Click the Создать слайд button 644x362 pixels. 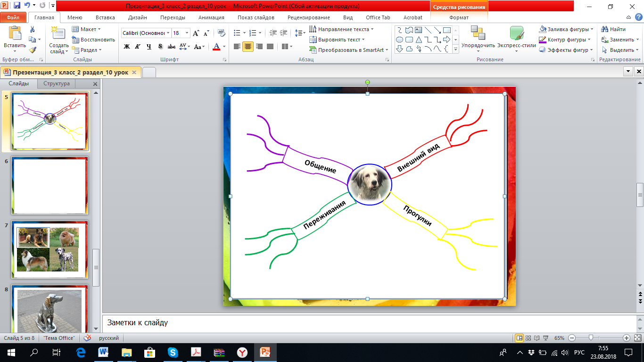58,40
